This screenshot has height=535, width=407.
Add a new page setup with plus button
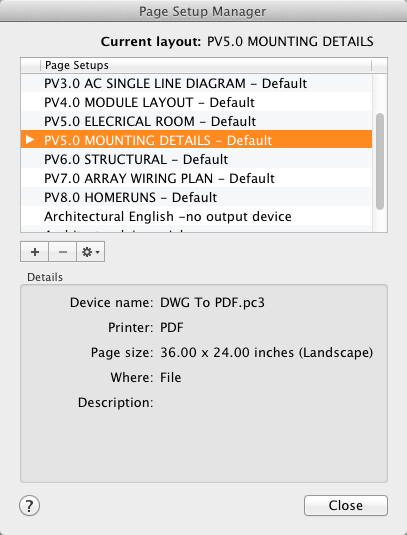pyautogui.click(x=34, y=252)
